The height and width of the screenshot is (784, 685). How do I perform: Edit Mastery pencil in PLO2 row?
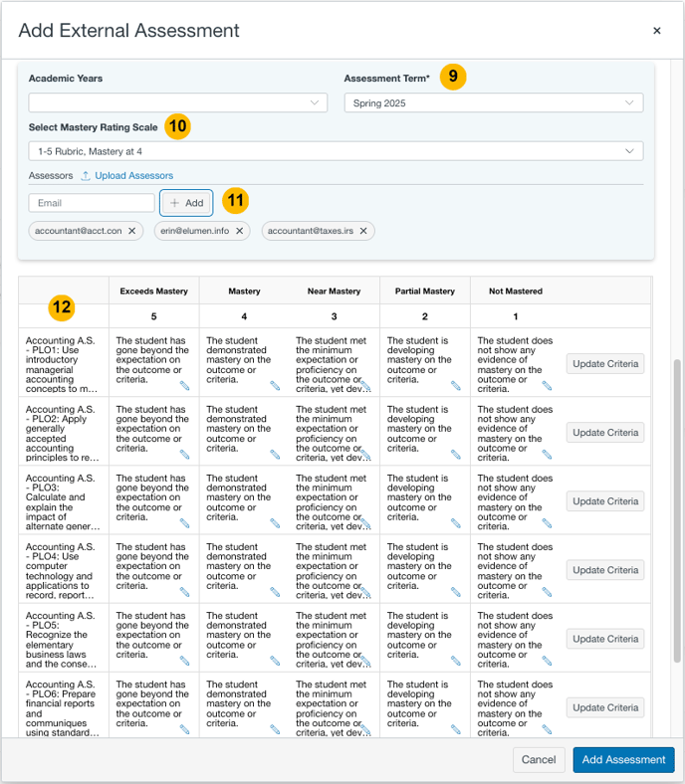[275, 455]
